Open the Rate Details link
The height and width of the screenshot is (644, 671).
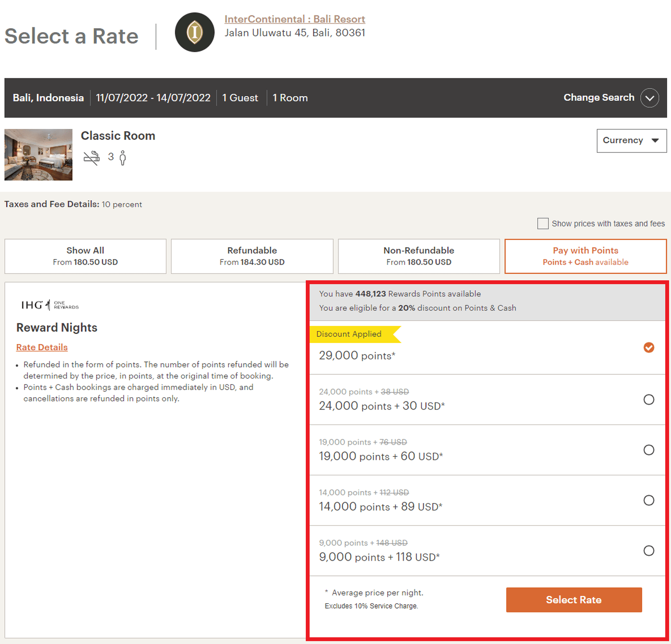42,347
